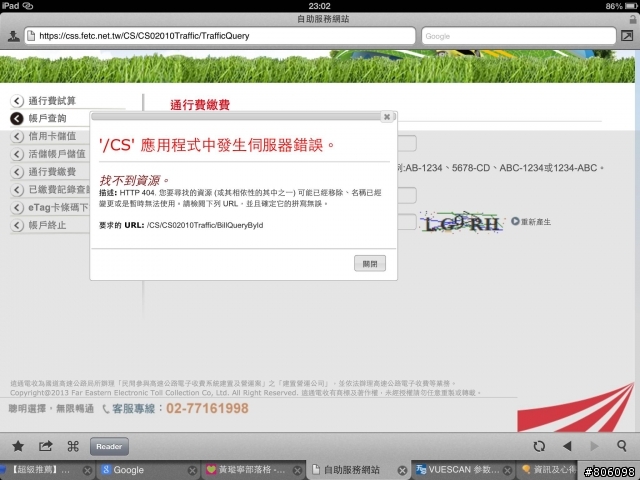
Task: Dismiss the error dialog with X
Action: click(387, 117)
